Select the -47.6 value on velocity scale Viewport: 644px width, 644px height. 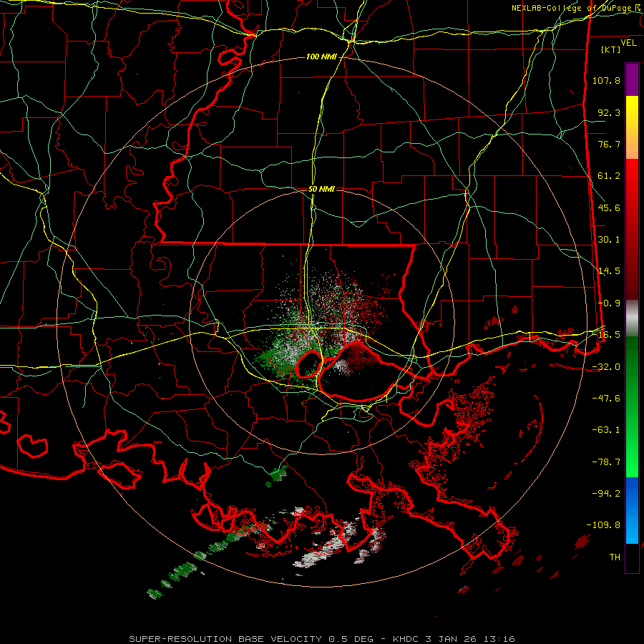click(x=606, y=399)
